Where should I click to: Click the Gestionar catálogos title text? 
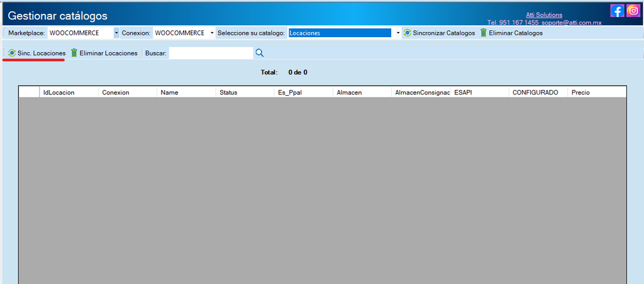click(x=57, y=16)
